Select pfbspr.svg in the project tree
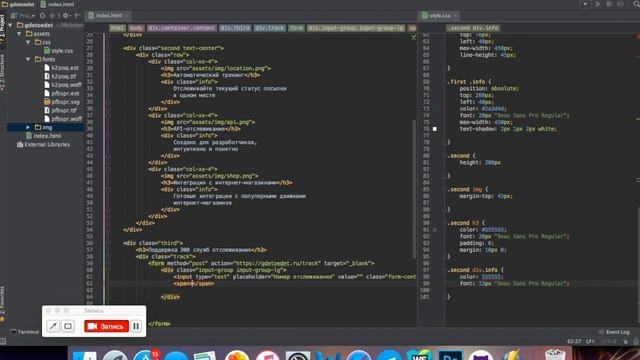Viewport: 640px width, 360px height. click(62, 102)
